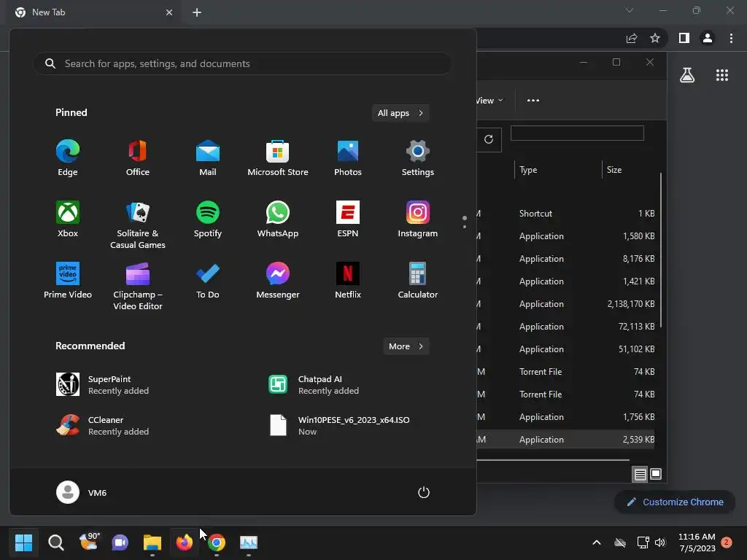Image resolution: width=747 pixels, height=560 pixels.
Task: Open Google apps grid
Action: 721,75
